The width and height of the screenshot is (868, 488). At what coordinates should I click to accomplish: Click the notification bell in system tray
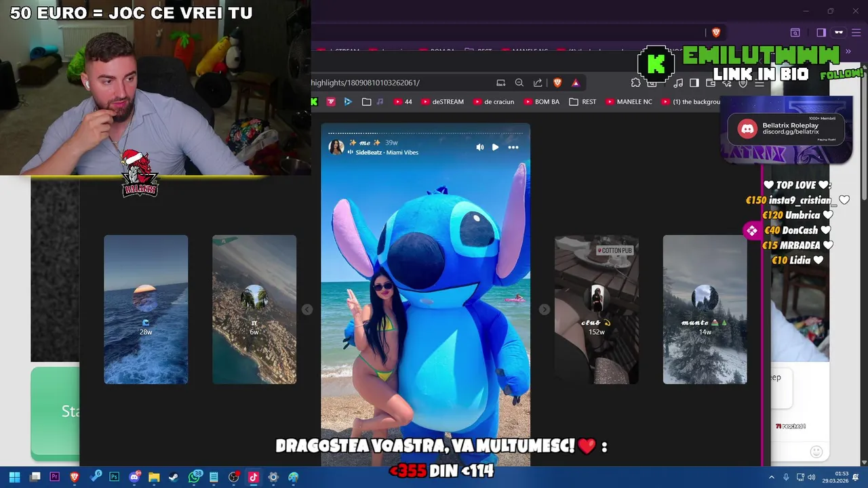pyautogui.click(x=856, y=477)
